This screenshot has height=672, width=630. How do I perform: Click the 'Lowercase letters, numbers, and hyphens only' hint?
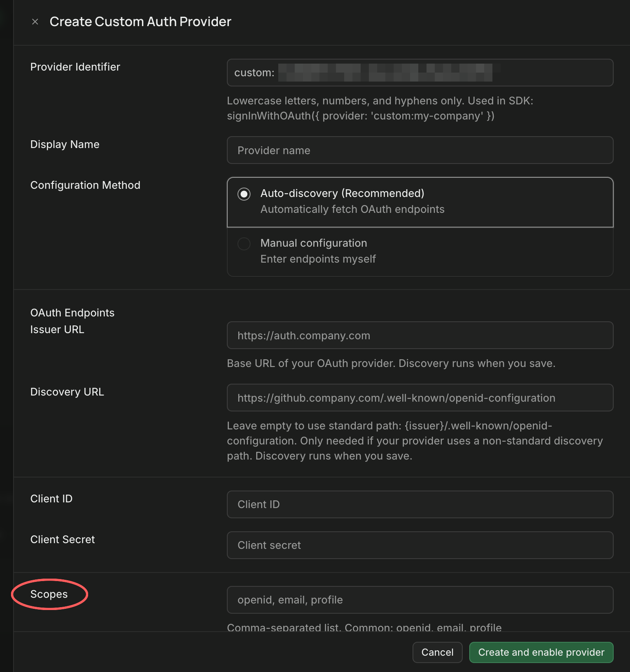(380, 108)
